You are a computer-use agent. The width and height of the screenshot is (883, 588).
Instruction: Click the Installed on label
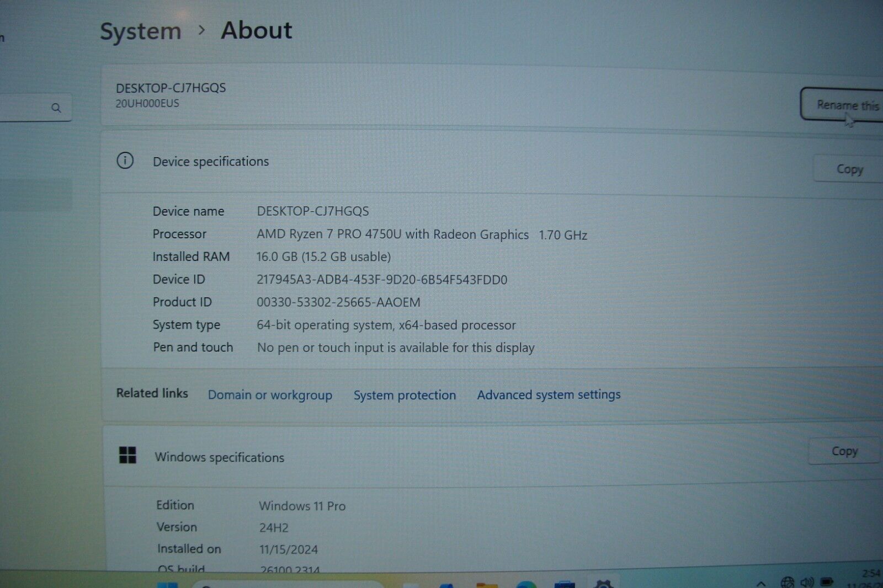189,549
